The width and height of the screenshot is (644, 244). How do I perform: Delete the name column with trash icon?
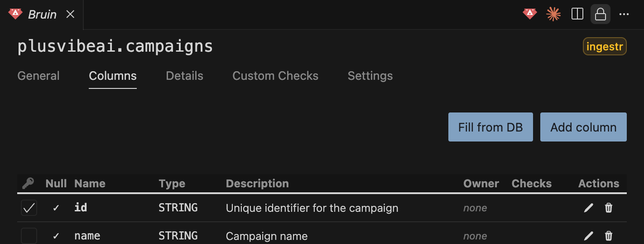click(x=609, y=236)
